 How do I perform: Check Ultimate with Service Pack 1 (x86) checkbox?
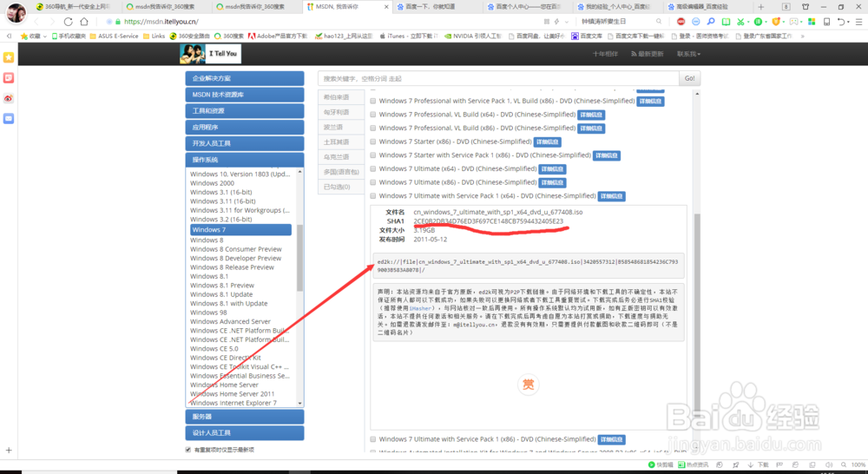373,439
